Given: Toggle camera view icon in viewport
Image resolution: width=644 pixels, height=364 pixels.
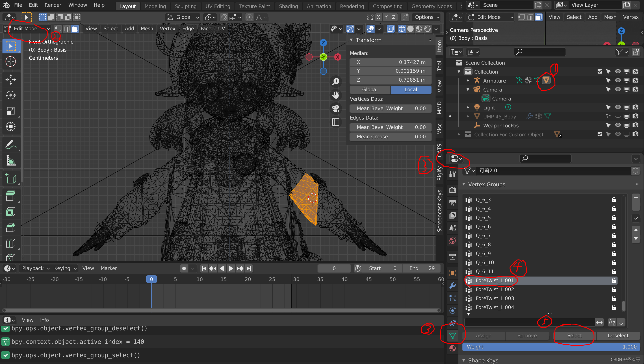Looking at the screenshot, I should tap(336, 109).
